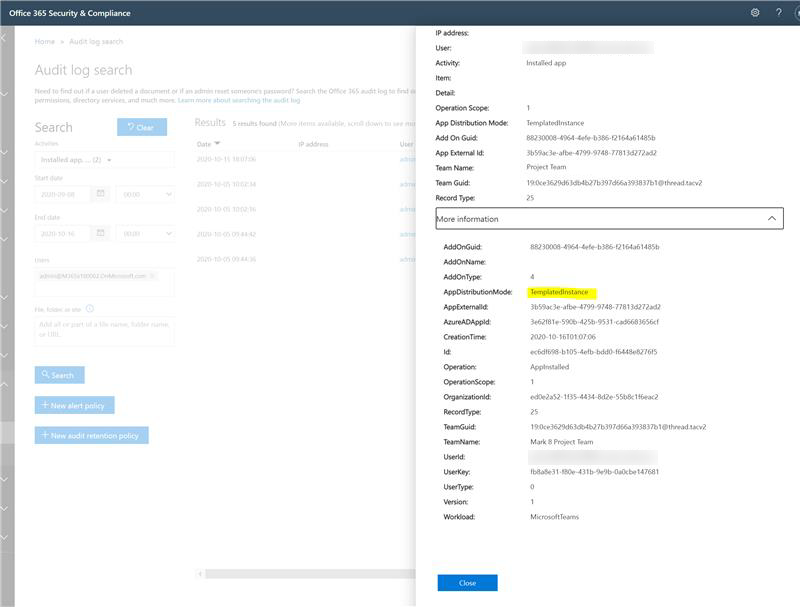Open the settings gear in header

755,13
